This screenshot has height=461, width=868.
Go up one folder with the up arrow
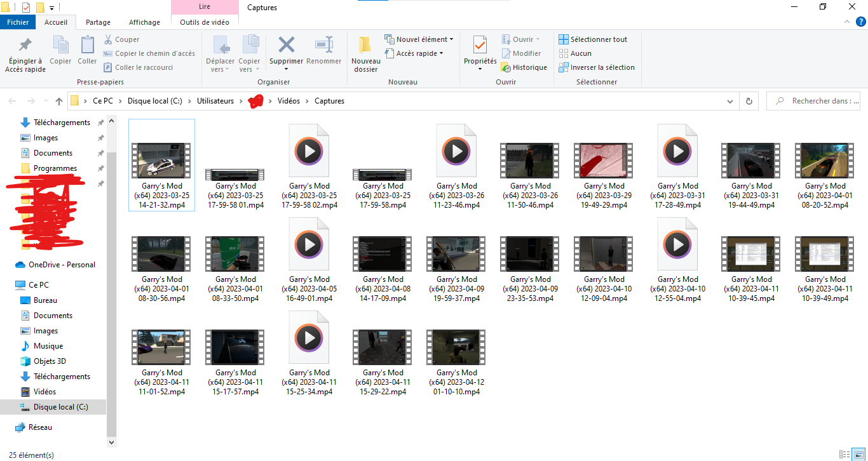(59, 101)
